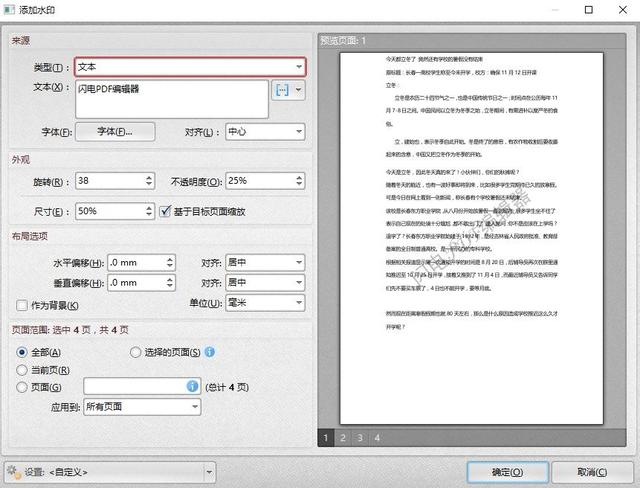
Task: Close the 添加水印 dialog window
Action: [623, 10]
